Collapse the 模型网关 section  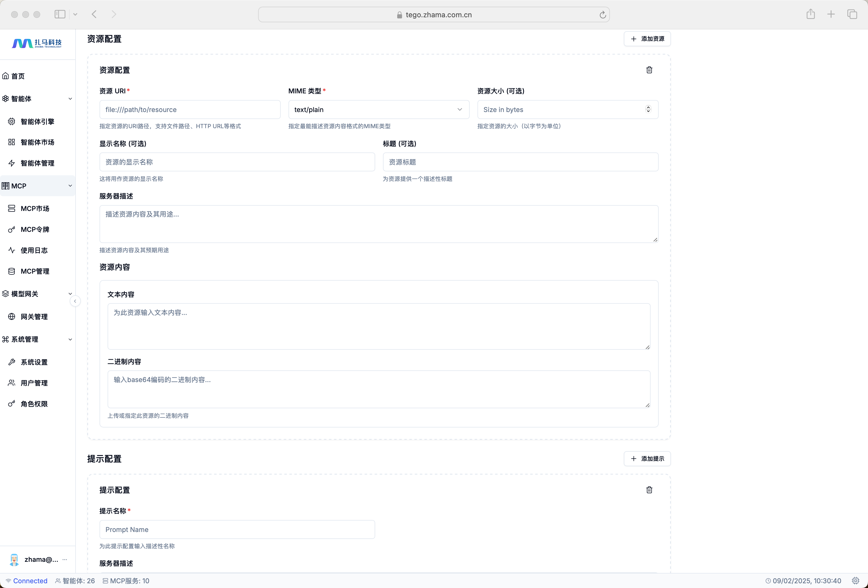[70, 294]
